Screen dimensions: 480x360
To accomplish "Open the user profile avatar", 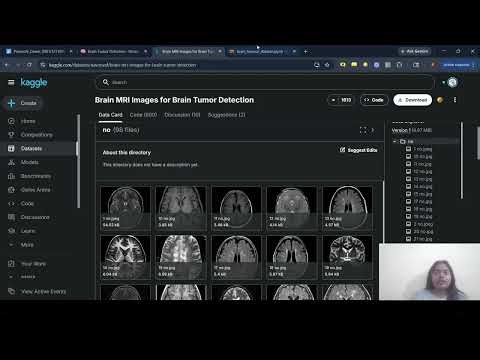I will point(452,82).
